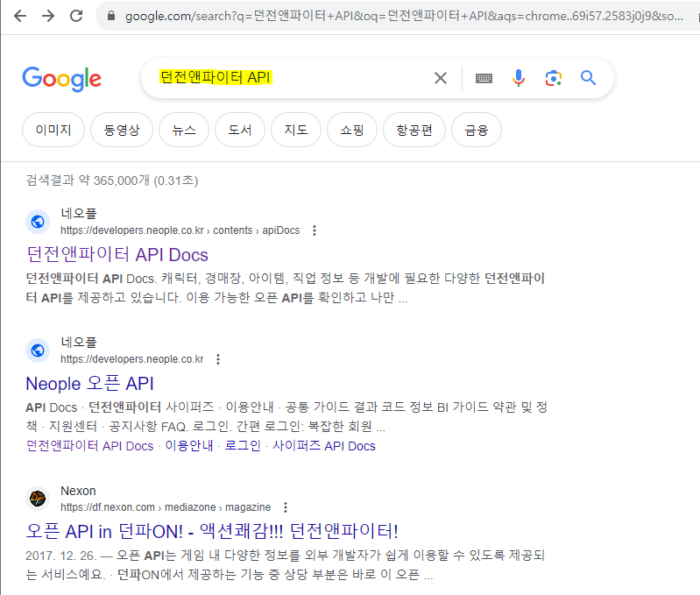Click the Nexon DF favicon
The height and width of the screenshot is (595, 700).
pos(38,498)
